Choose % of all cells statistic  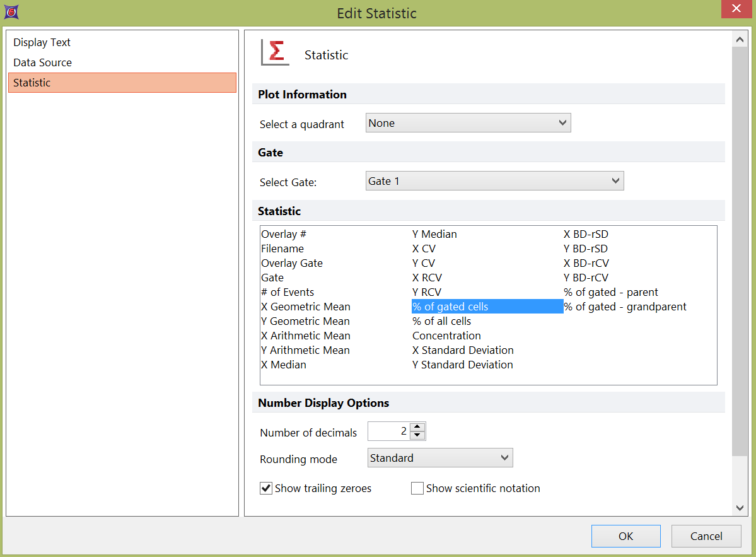tap(441, 322)
